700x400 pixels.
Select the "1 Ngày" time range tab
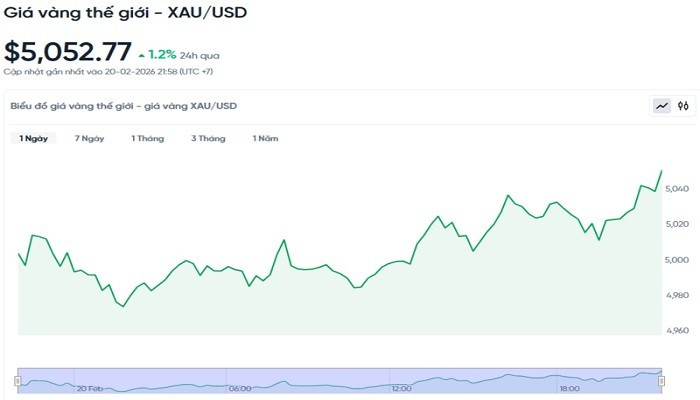33,138
